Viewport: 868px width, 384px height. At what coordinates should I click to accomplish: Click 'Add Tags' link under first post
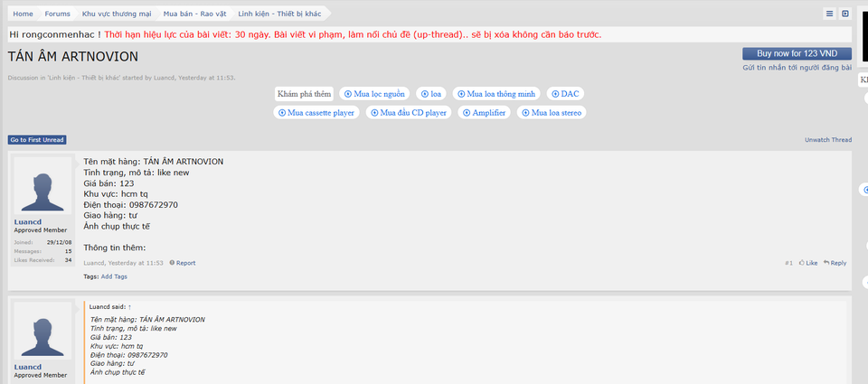[114, 276]
